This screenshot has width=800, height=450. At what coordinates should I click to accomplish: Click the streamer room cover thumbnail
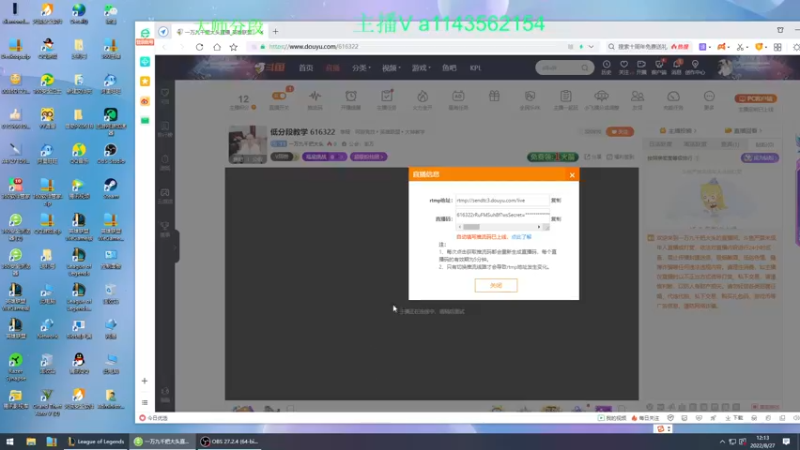coord(247,144)
